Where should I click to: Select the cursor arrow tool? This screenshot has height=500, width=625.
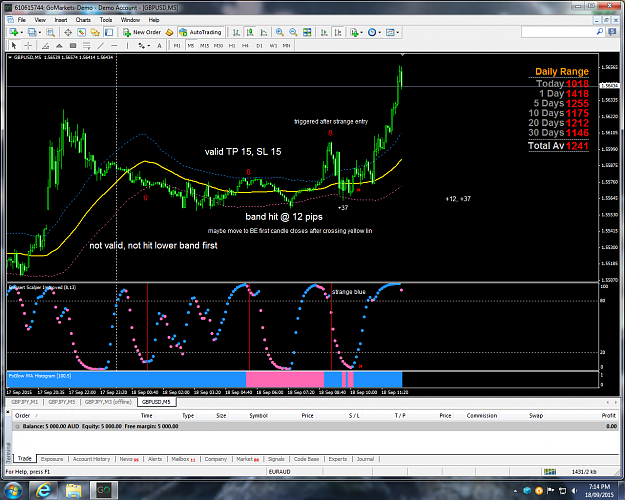pos(14,45)
